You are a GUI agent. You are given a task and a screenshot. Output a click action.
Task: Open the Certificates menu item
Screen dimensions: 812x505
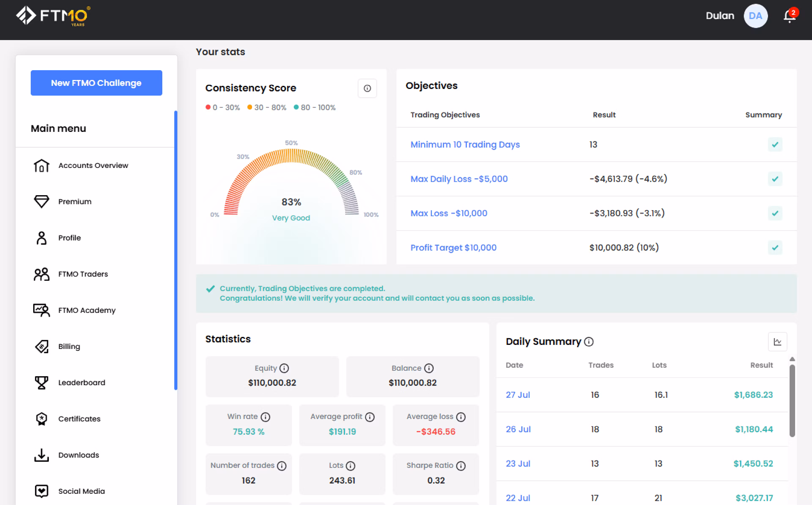click(79, 419)
